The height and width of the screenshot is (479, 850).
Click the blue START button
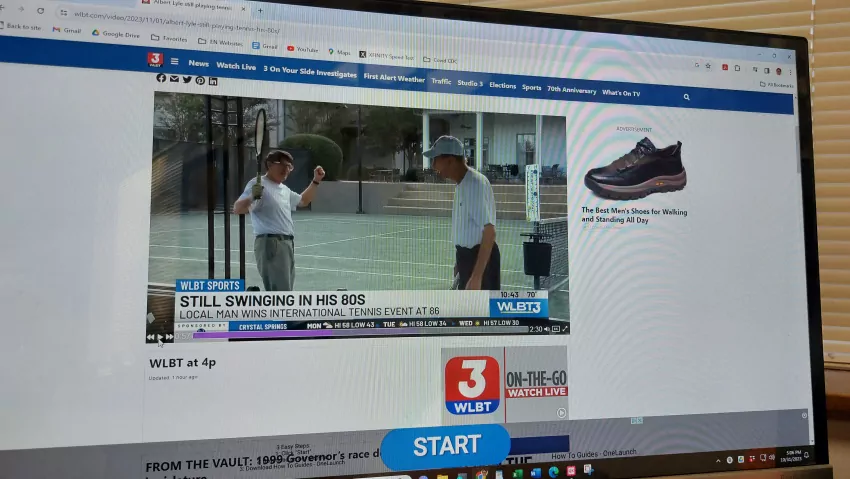(x=446, y=446)
